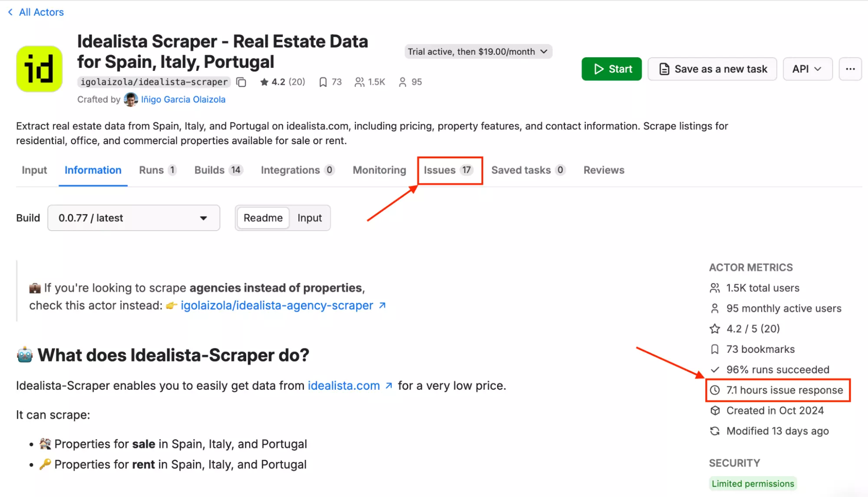Copy the actor name using the copy icon

click(x=241, y=82)
